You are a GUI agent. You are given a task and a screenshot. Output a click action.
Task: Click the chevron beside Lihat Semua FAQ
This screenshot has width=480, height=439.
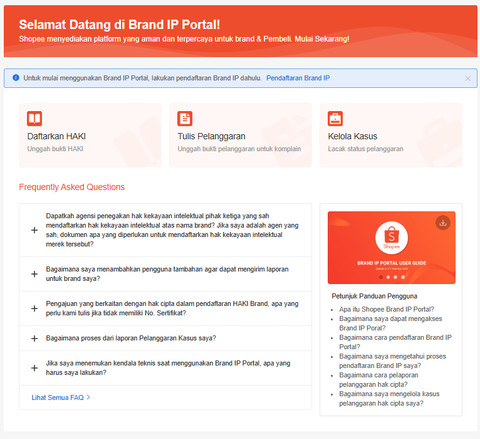pyautogui.click(x=88, y=397)
